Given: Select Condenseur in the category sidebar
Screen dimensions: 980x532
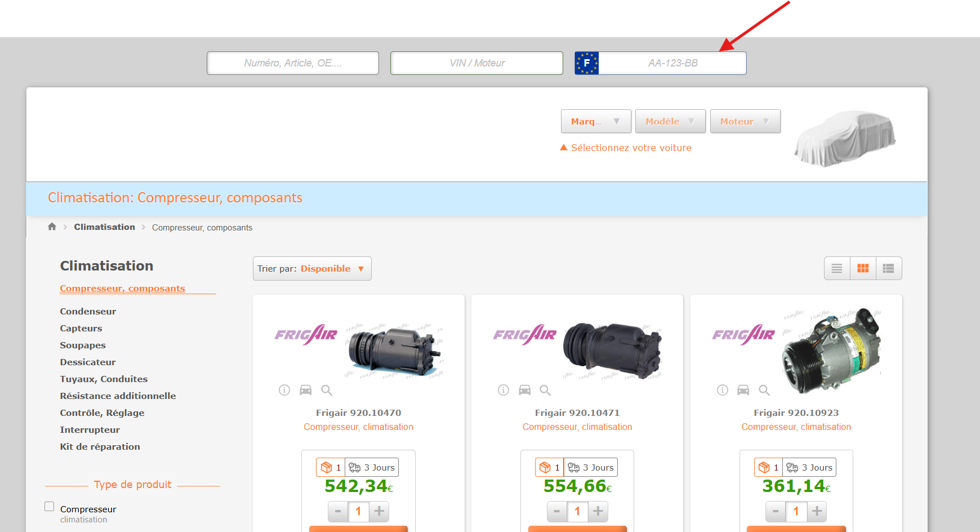Looking at the screenshot, I should click(88, 312).
